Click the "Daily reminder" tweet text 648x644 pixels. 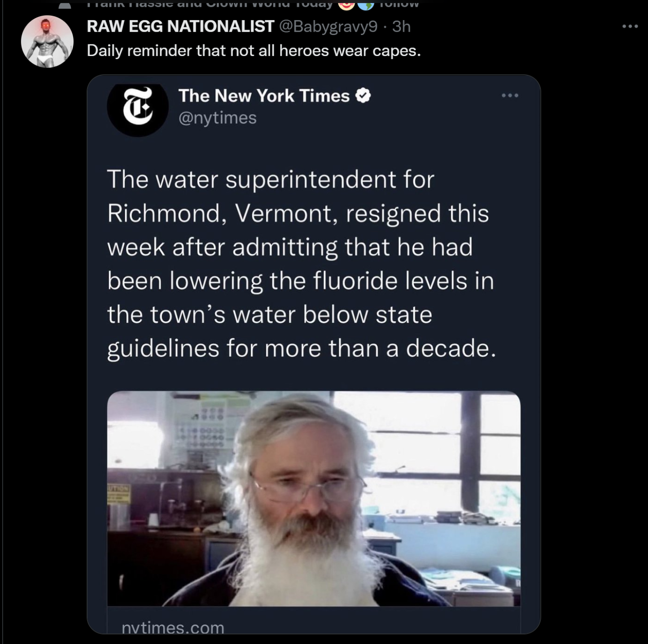point(254,50)
